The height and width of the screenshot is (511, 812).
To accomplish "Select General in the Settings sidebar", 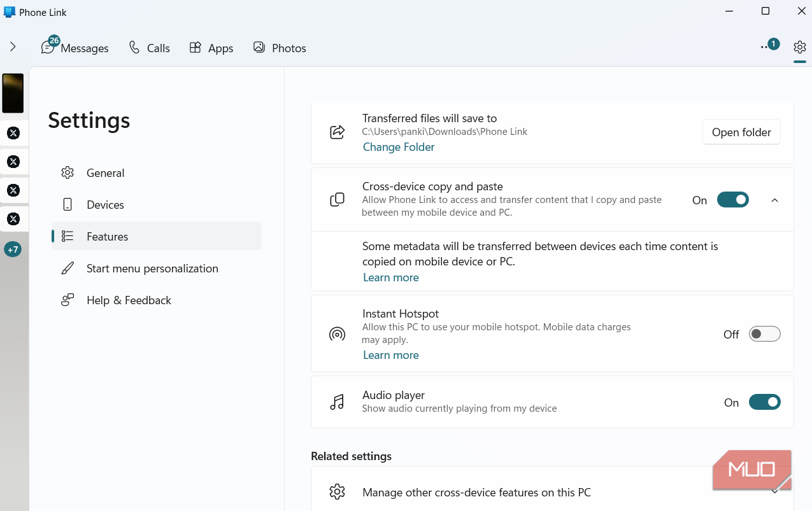I will point(157,173).
